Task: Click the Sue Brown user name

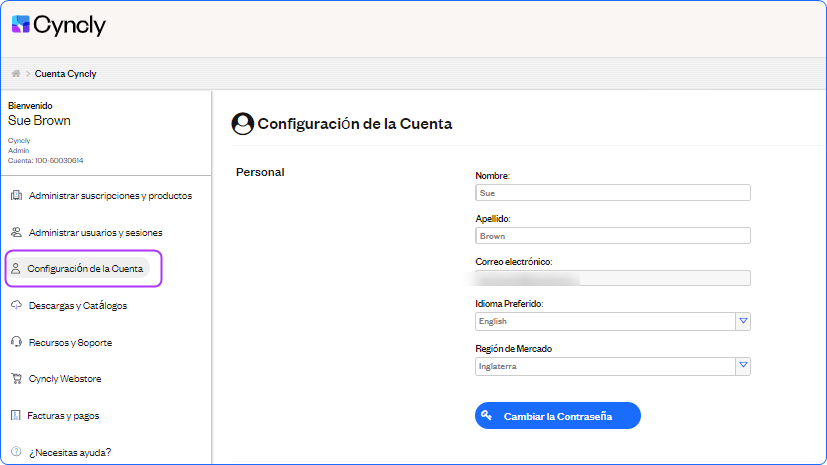Action: click(39, 121)
